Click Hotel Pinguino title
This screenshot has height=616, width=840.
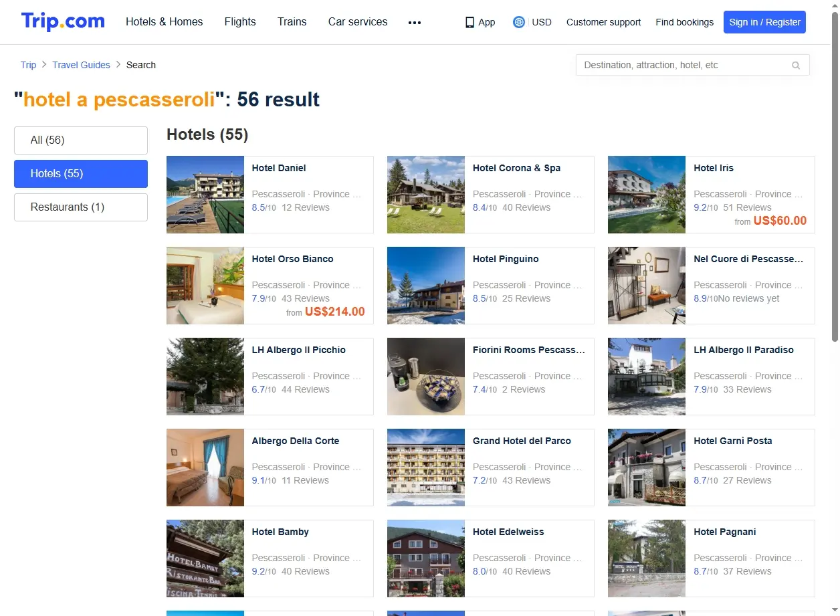point(506,259)
